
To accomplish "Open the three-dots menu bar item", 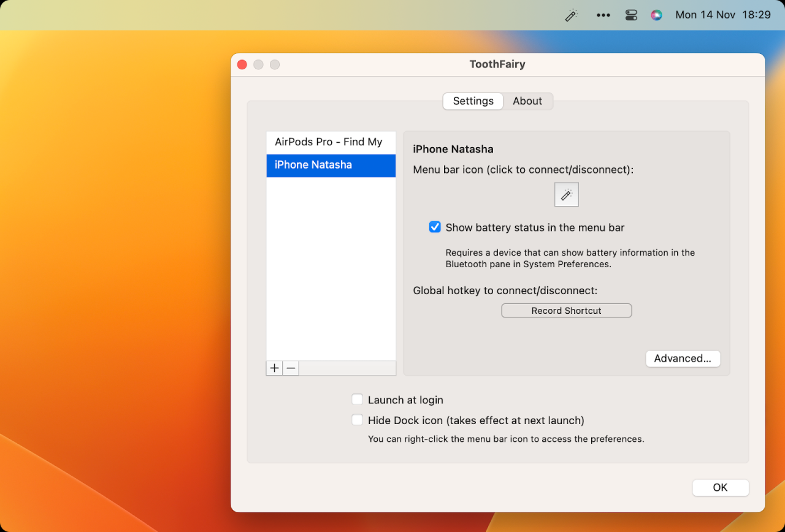I will point(603,15).
